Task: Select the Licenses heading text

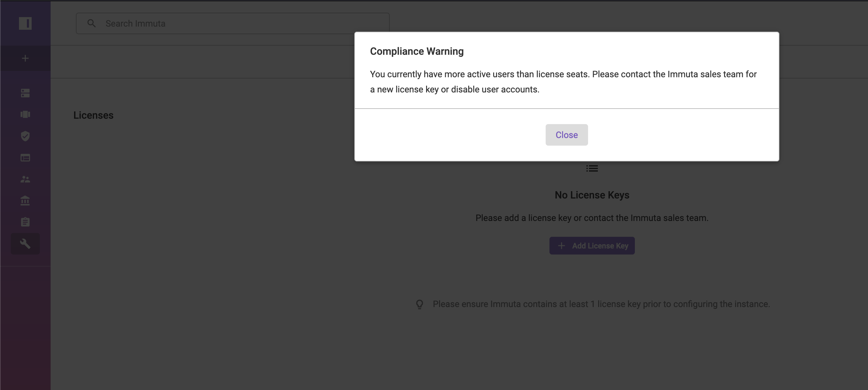Action: 93,115
